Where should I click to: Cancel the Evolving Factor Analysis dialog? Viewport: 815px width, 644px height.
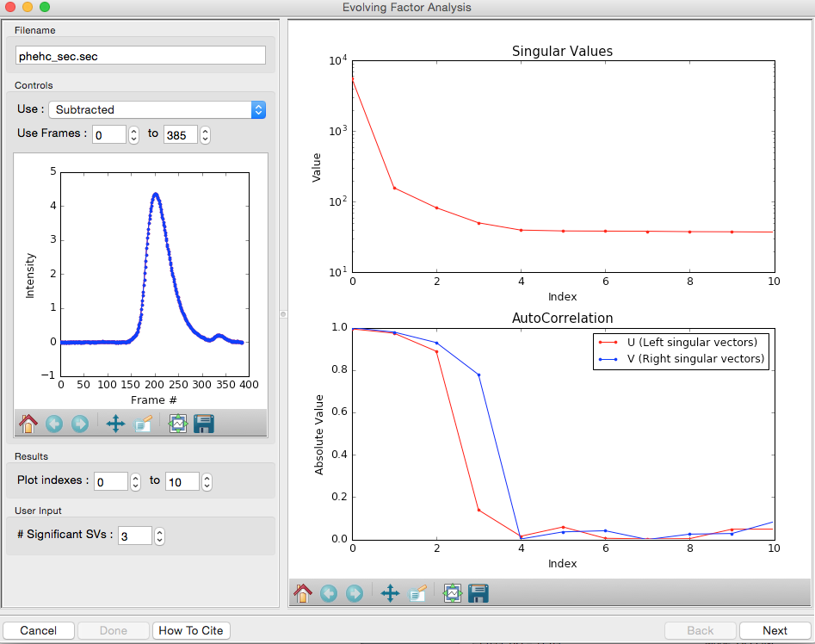(x=39, y=630)
